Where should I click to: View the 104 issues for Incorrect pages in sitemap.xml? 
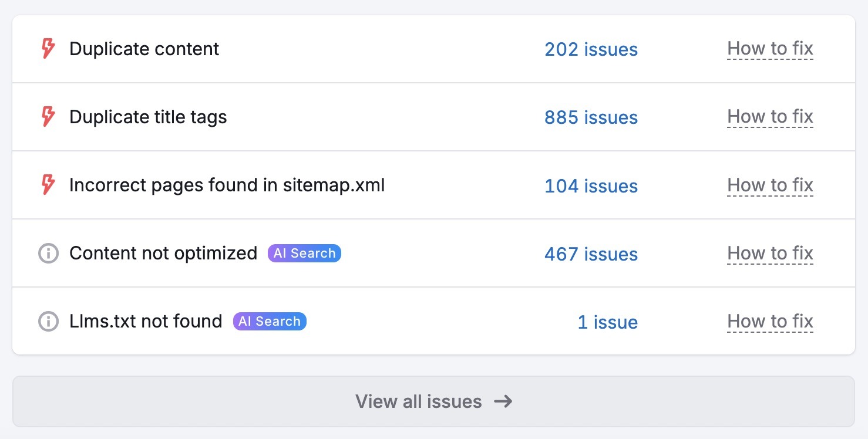coord(590,186)
